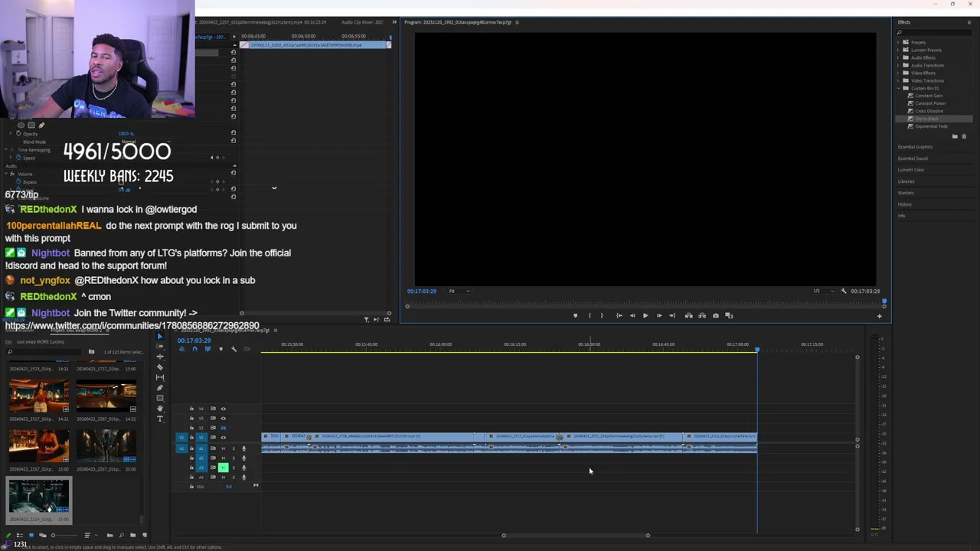Step forward one frame in Program monitor

659,315
